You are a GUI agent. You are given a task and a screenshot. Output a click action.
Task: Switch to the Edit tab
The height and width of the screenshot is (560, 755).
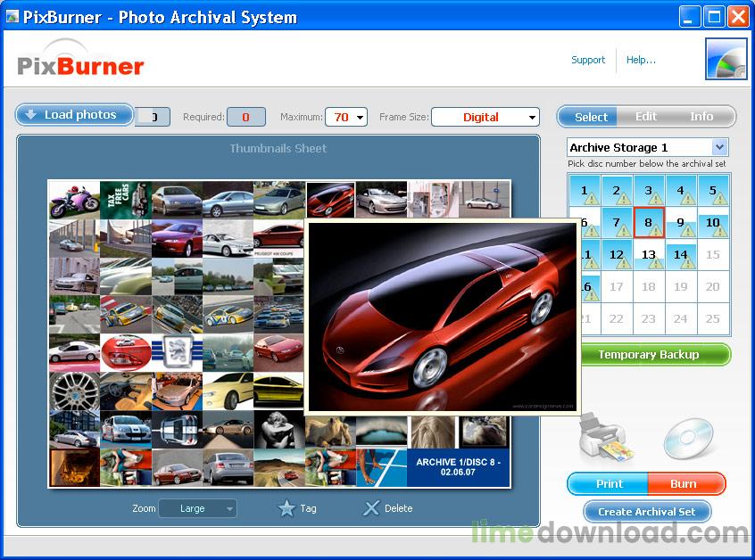coord(645,116)
